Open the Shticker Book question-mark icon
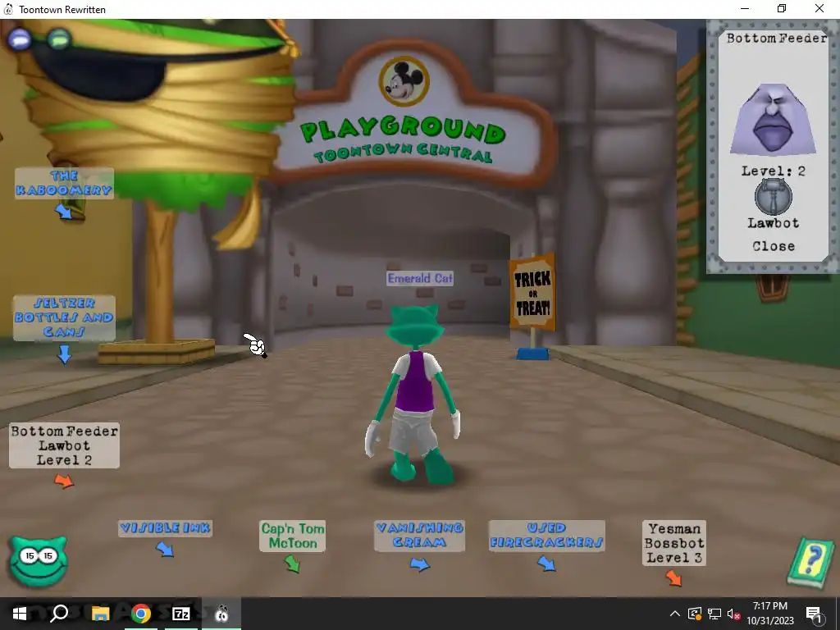840x630 pixels. tap(811, 563)
